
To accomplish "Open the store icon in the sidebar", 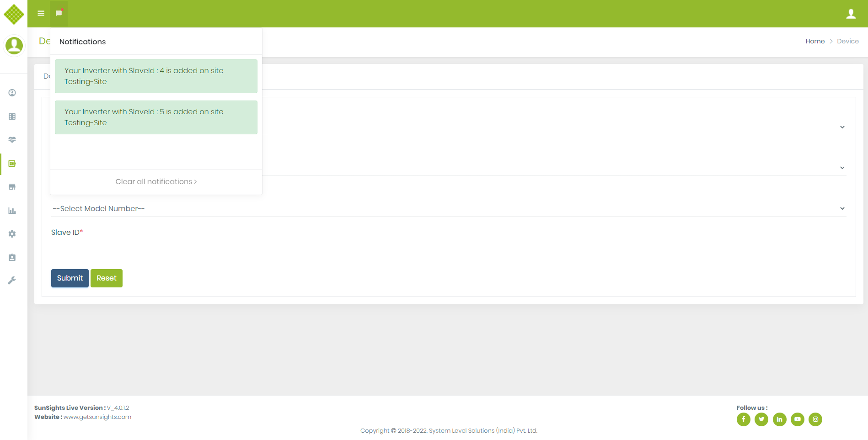I will click(x=11, y=187).
